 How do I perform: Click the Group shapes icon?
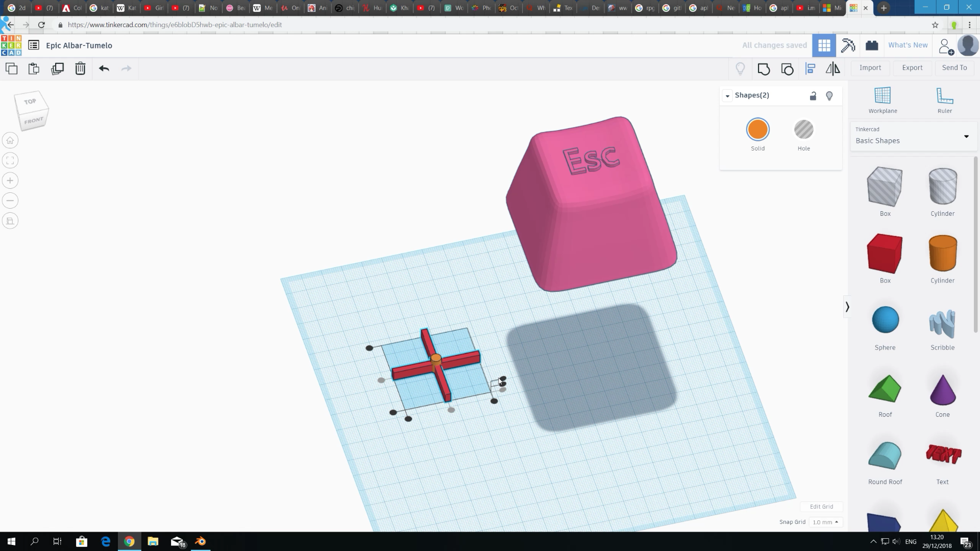click(x=764, y=68)
